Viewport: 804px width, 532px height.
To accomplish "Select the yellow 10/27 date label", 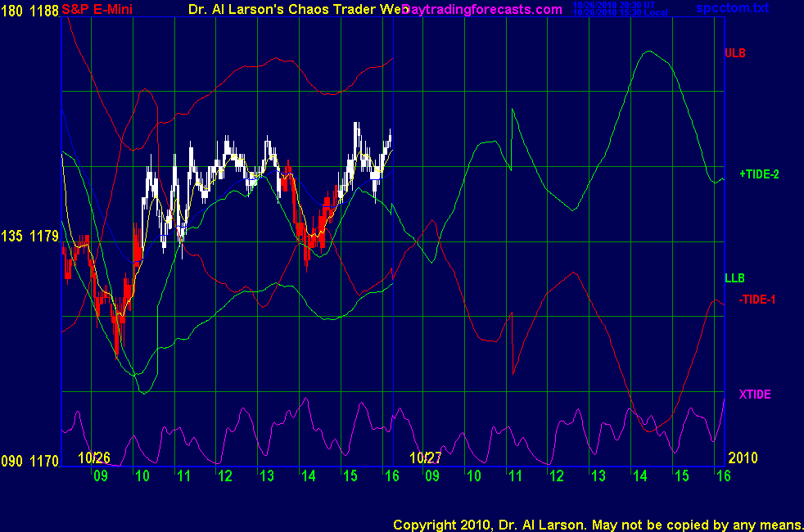I will pos(425,458).
